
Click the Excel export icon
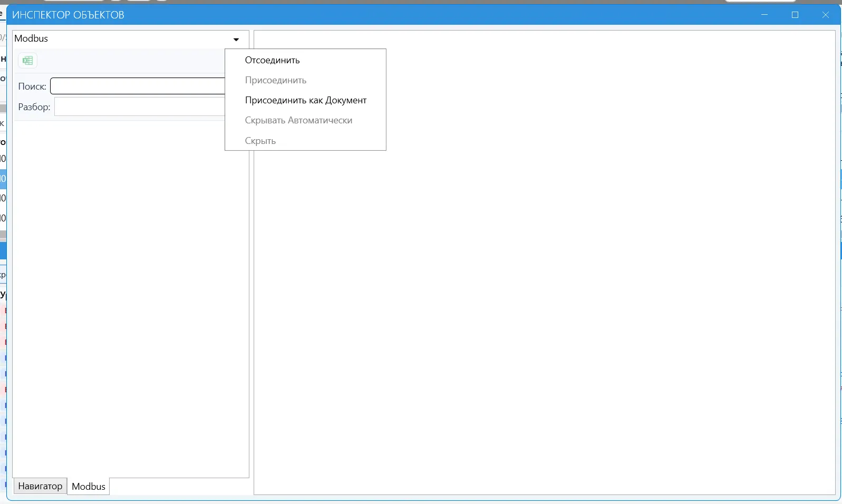pyautogui.click(x=28, y=61)
